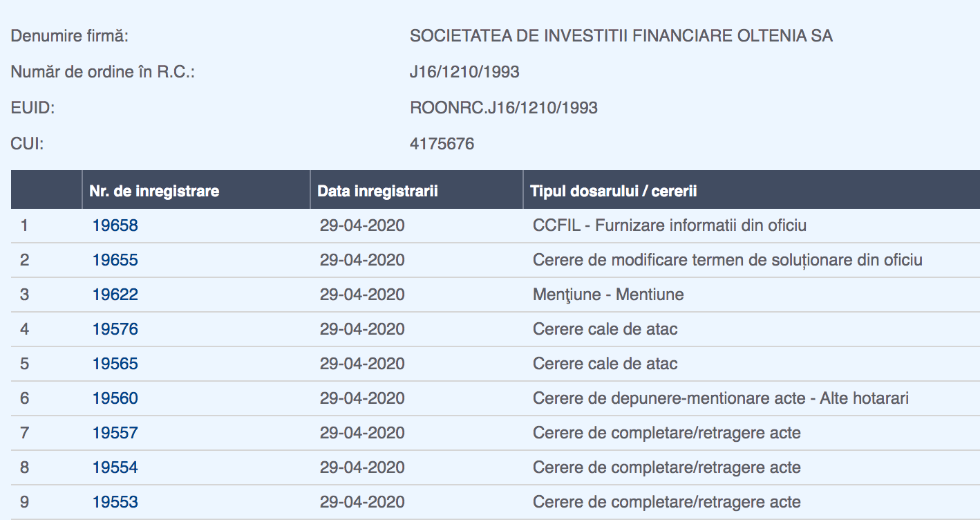Image resolution: width=980 pixels, height=520 pixels.
Task: Open registration number 19553 link
Action: pyautogui.click(x=115, y=502)
